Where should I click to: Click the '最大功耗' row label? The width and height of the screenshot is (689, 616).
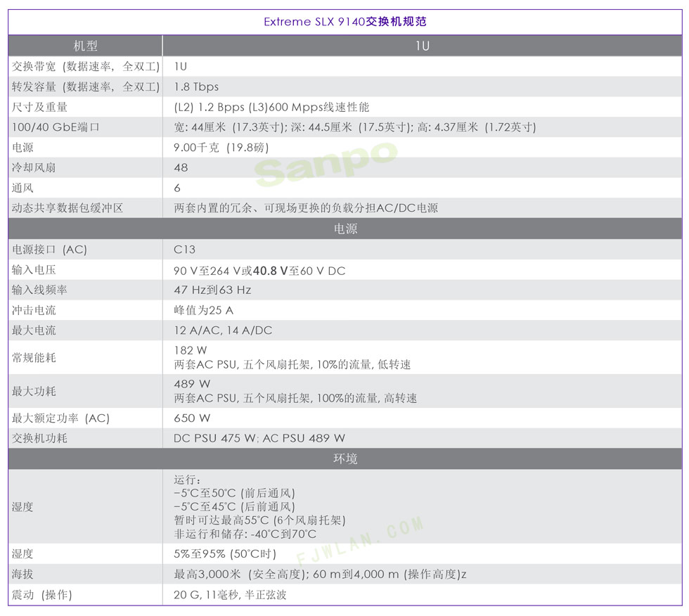34,390
